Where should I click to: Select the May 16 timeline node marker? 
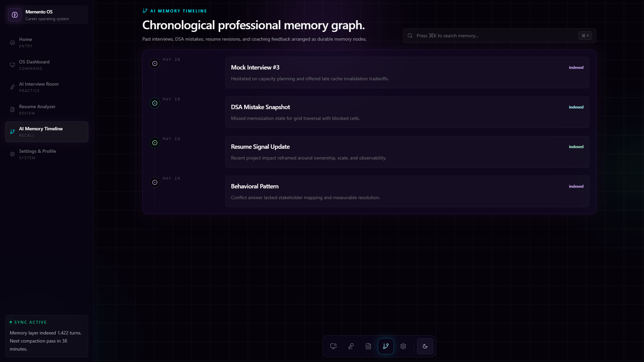(x=155, y=143)
